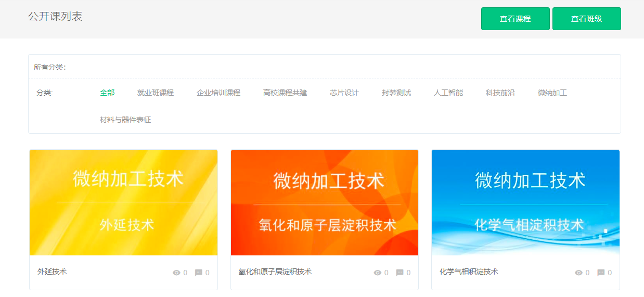Pick the 科技前沿 category
The image size is (644, 297).
pos(500,93)
